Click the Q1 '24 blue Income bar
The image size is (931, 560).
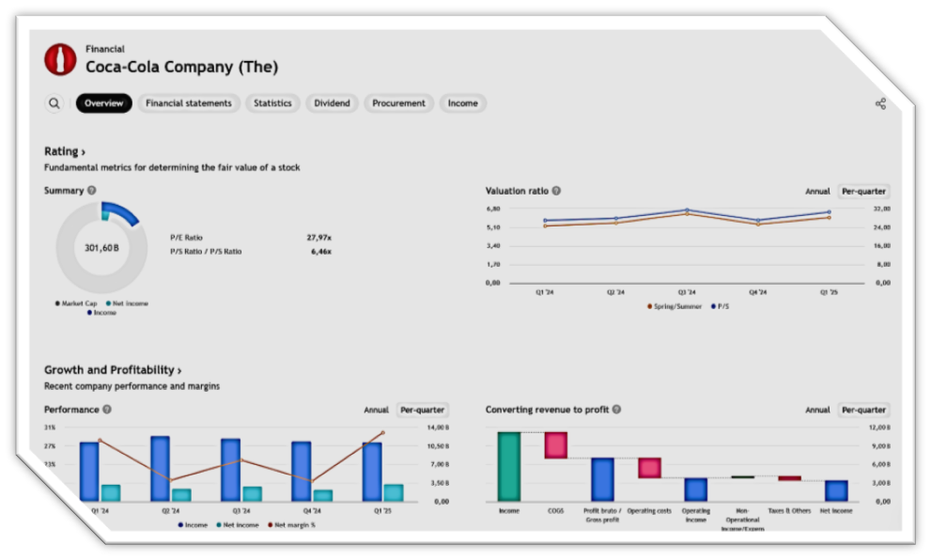click(x=89, y=472)
